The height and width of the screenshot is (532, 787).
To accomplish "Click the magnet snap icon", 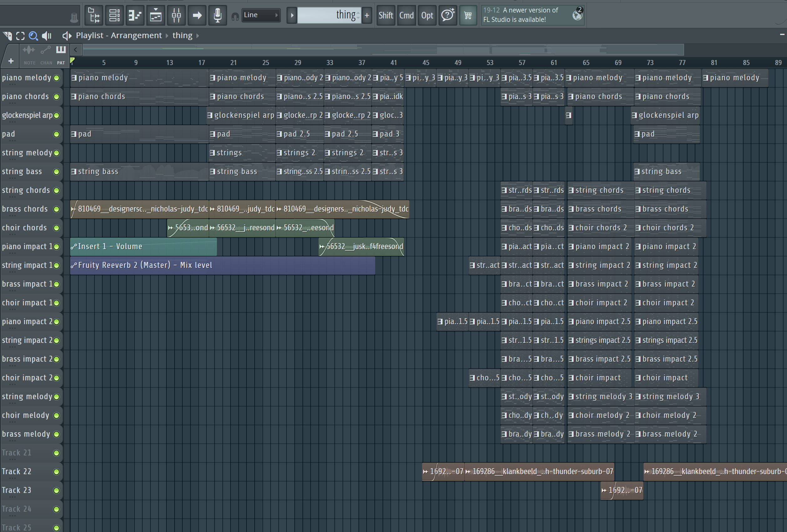I will 235,16.
